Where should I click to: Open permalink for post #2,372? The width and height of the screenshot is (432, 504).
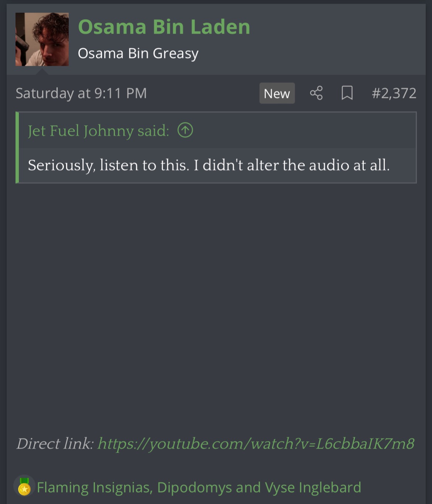394,93
